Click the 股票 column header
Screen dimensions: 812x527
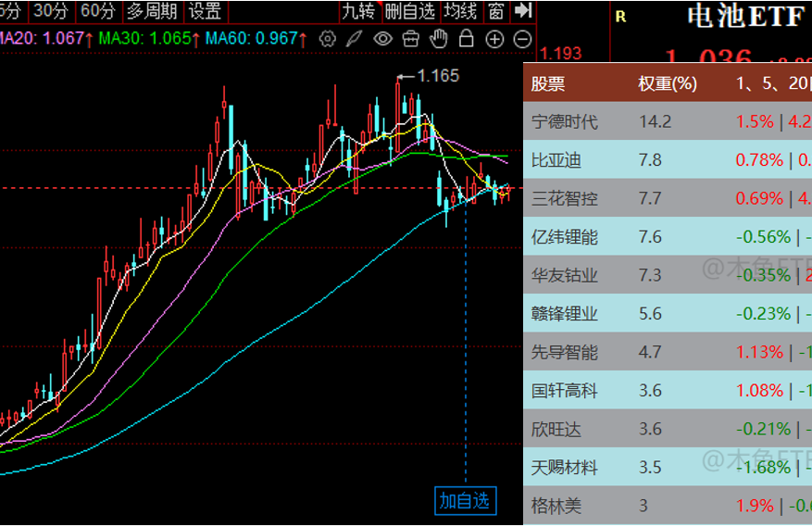548,83
